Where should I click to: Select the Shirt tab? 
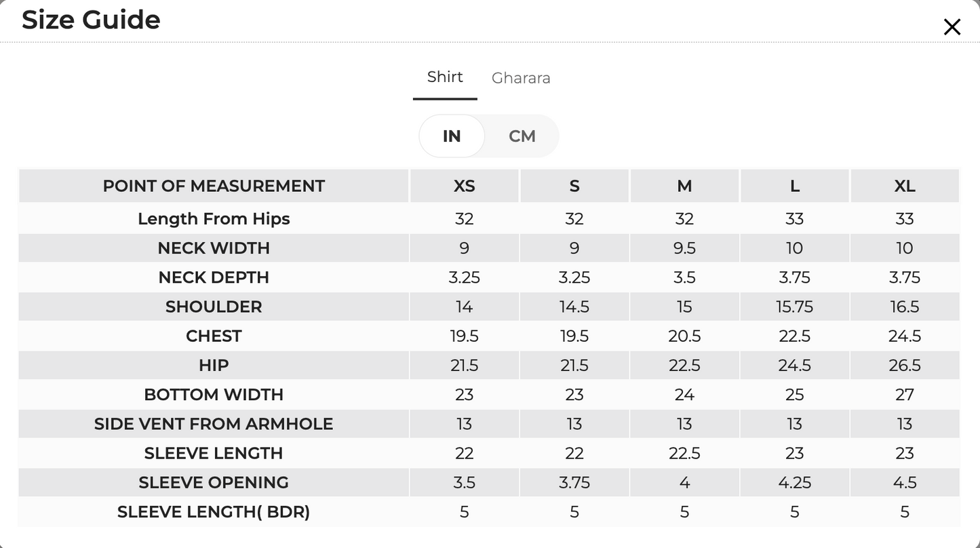tap(445, 77)
